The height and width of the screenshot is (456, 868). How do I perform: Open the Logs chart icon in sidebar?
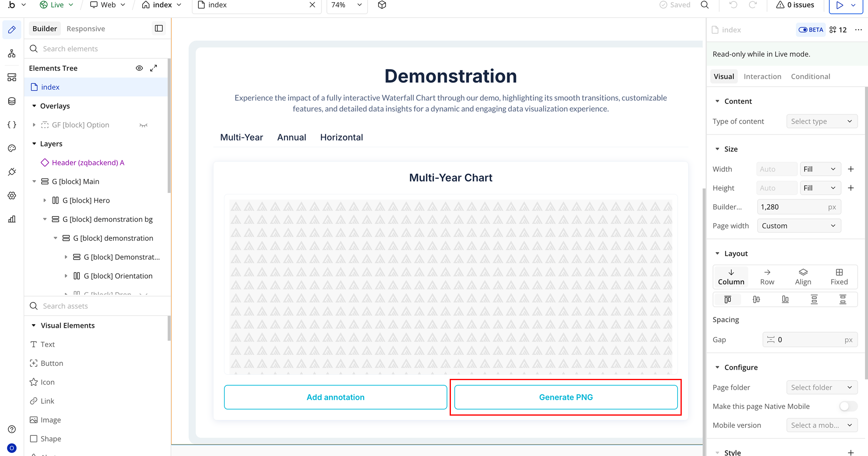(x=12, y=219)
